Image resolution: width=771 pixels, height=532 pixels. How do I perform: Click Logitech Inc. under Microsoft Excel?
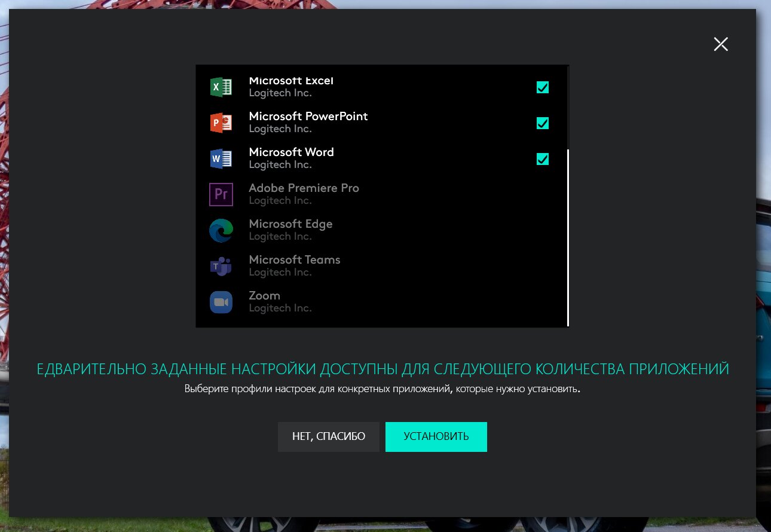280,93
